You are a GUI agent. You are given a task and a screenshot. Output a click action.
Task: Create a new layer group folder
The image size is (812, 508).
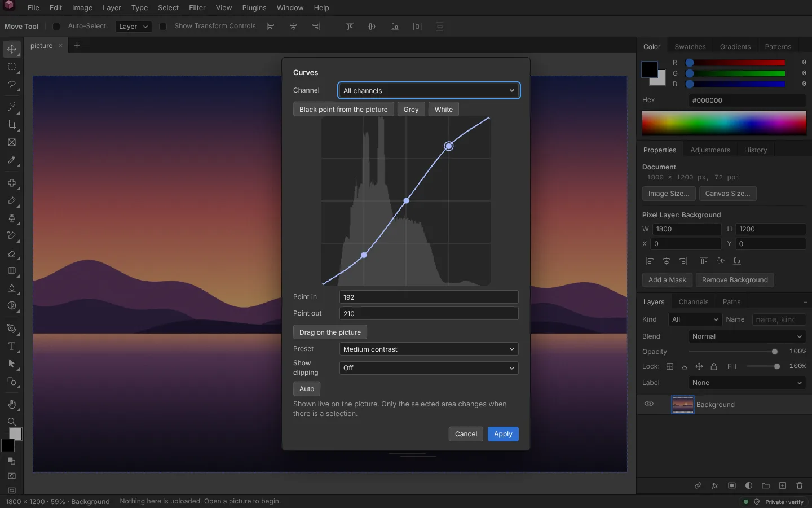point(766,485)
